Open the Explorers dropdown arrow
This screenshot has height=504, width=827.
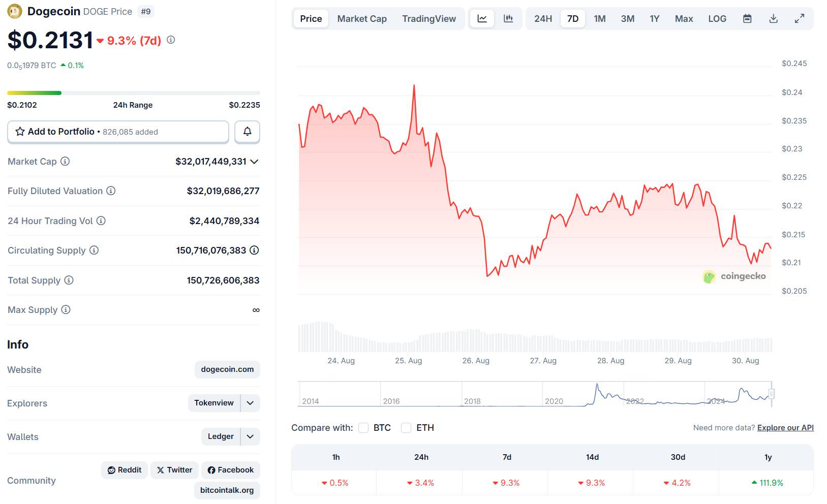coord(250,403)
